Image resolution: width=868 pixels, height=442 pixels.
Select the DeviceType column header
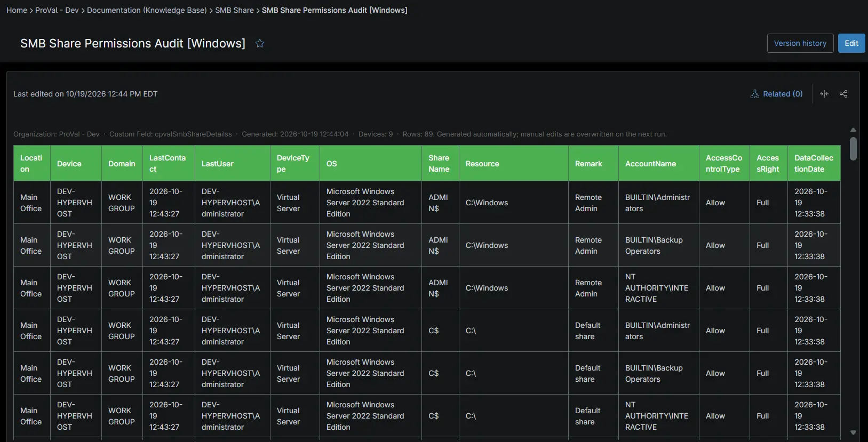click(295, 164)
